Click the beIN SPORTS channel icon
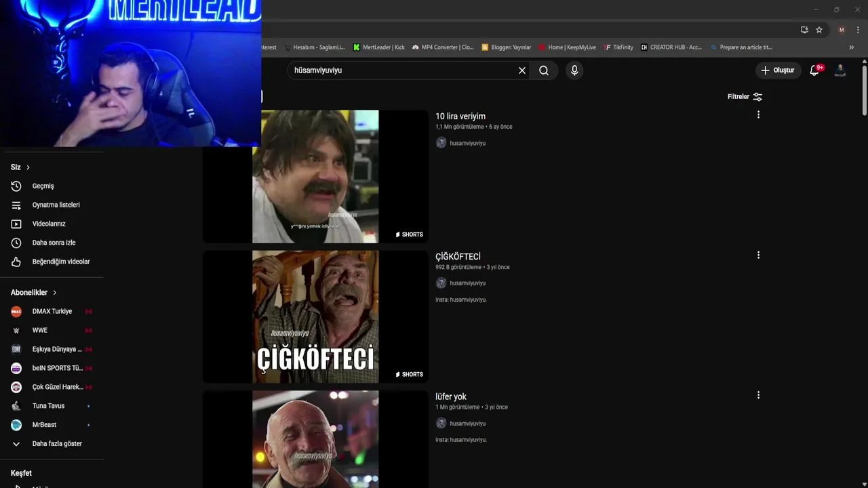This screenshot has height=488, width=868. pyautogui.click(x=16, y=368)
